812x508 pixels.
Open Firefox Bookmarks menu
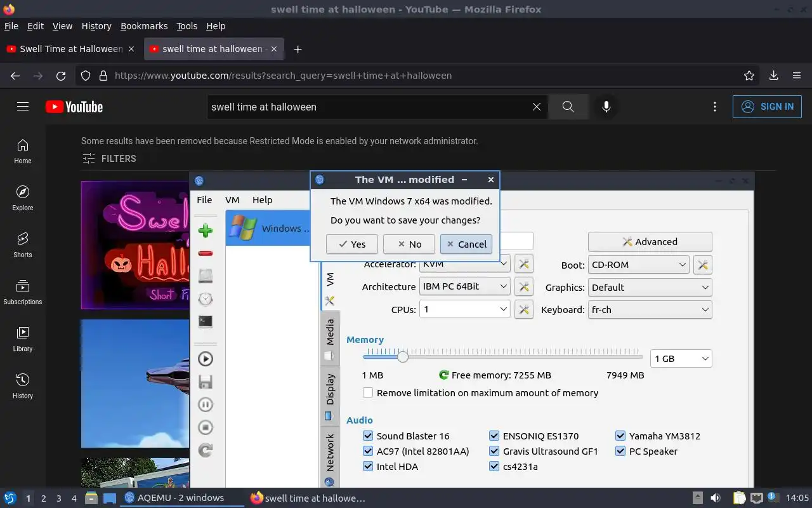point(144,26)
